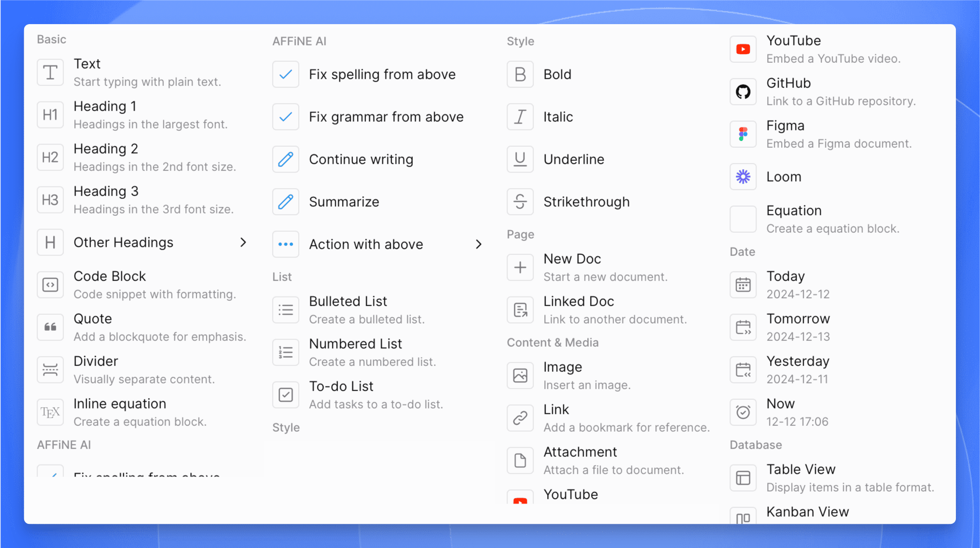Expand Other Headings options
The width and height of the screenshot is (980, 548).
pos(243,242)
